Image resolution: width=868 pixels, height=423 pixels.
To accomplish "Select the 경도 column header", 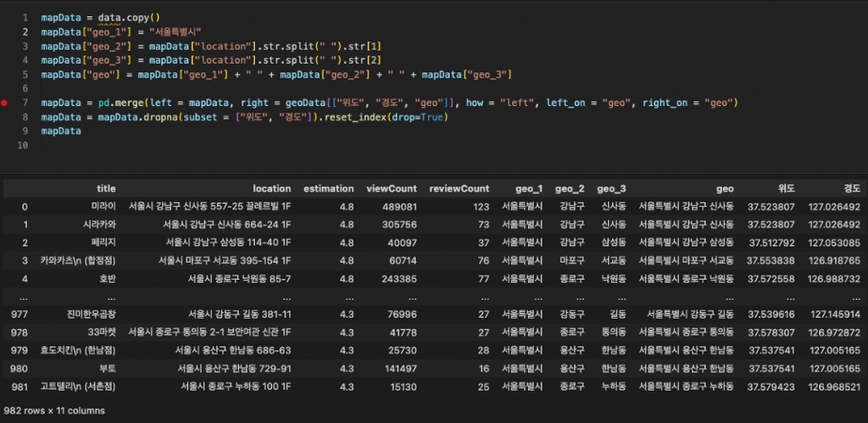I will [852, 189].
